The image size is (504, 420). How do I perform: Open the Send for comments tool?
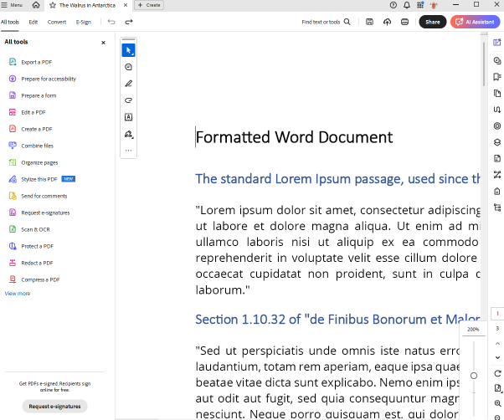(x=38, y=196)
